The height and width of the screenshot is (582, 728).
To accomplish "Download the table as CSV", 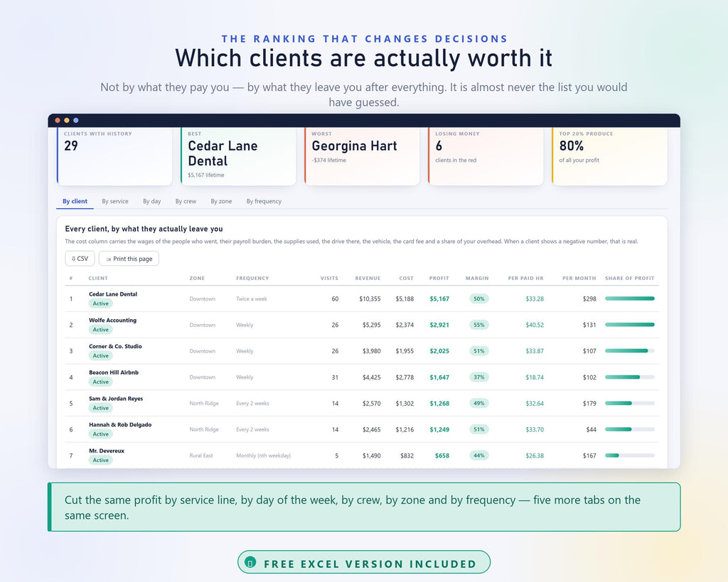I will tap(80, 259).
